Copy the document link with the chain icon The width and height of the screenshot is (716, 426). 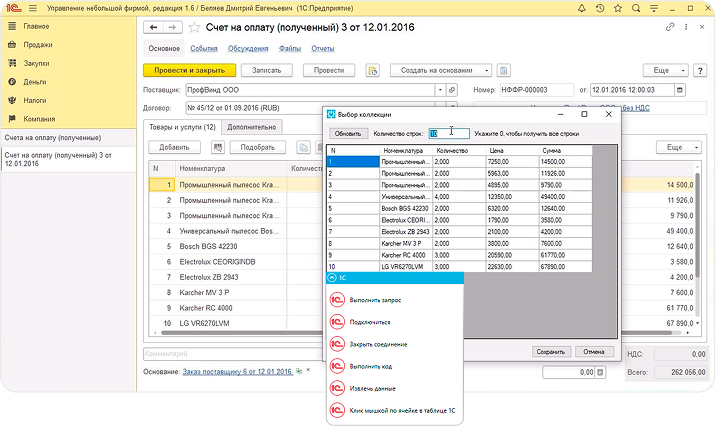(670, 27)
